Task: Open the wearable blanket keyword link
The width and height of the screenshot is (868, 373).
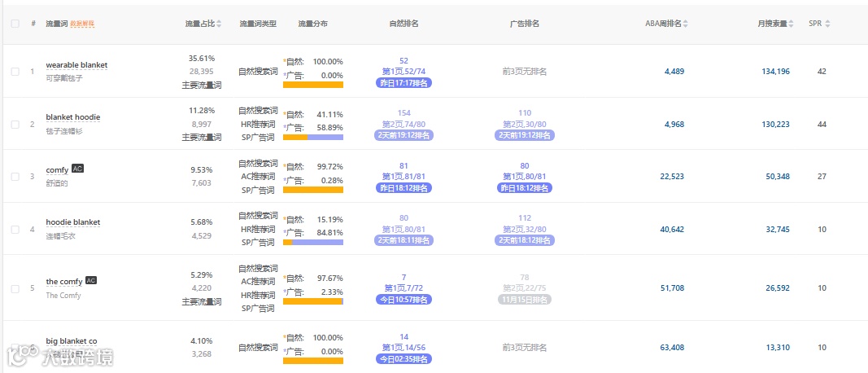Action: pos(76,65)
